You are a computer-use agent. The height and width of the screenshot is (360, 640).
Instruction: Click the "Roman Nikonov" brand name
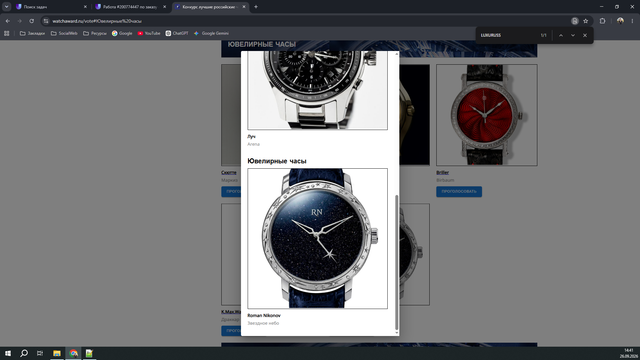(264, 315)
